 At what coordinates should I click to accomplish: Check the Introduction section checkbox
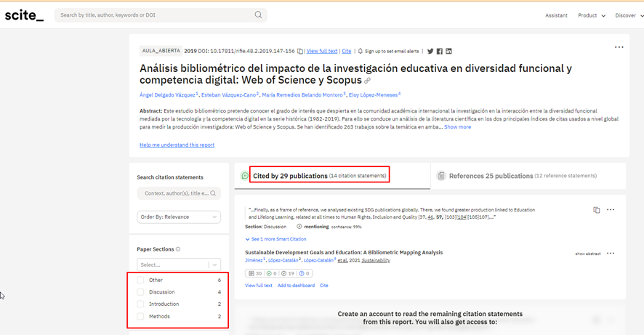pos(140,304)
